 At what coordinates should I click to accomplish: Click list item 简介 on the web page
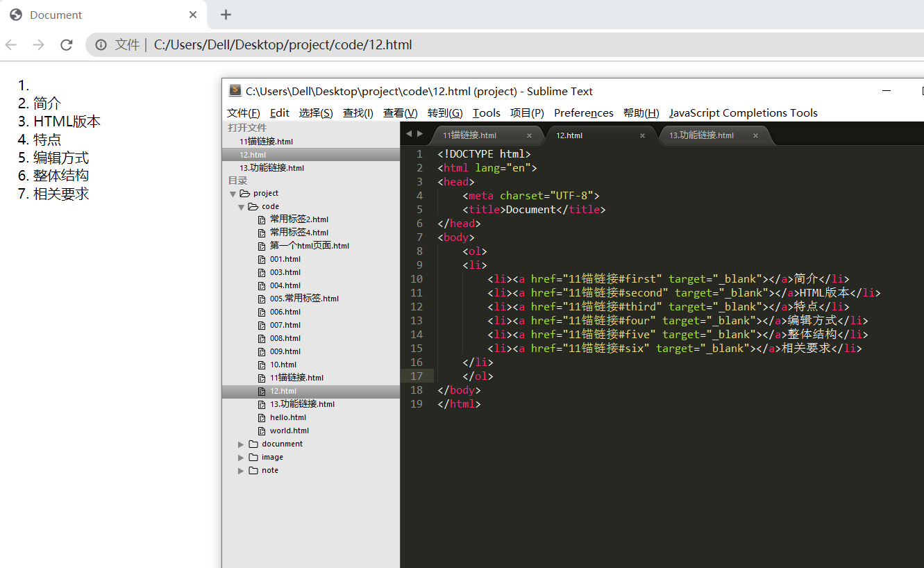tap(47, 103)
